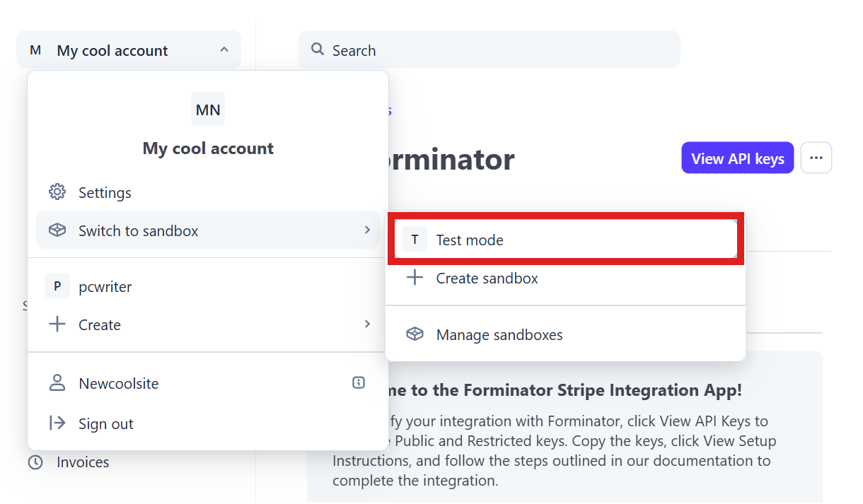
Task: Click the T avatar in the Test mode row
Action: (415, 240)
